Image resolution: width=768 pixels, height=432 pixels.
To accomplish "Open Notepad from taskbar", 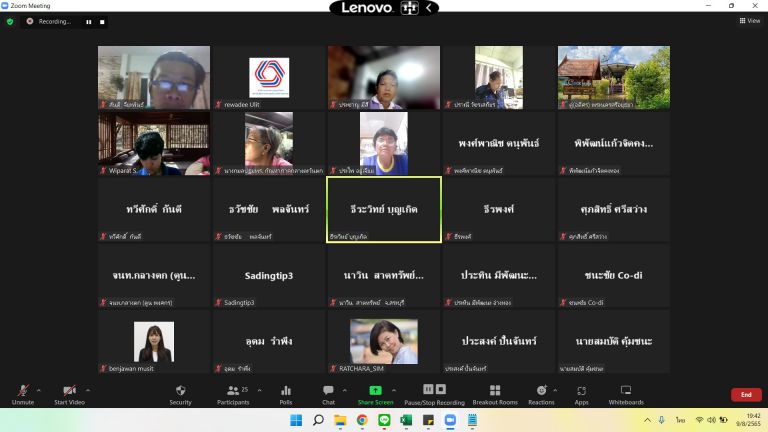I will pyautogui.click(x=472, y=420).
